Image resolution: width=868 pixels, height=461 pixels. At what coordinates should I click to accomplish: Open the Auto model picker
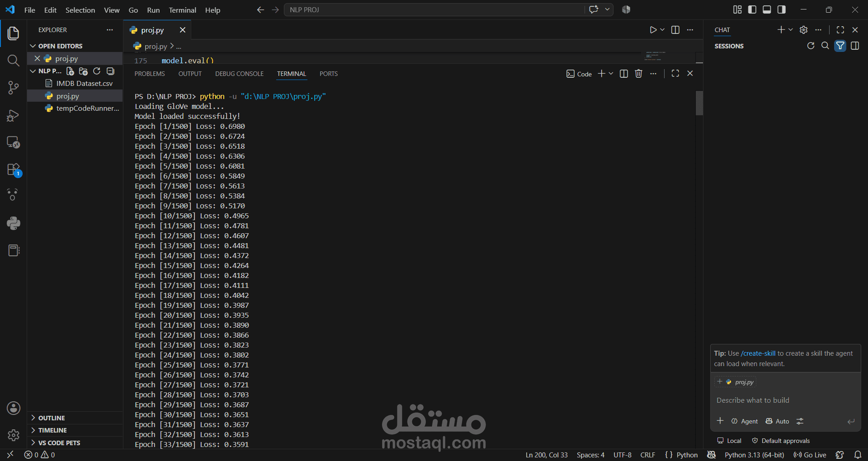[777, 421]
